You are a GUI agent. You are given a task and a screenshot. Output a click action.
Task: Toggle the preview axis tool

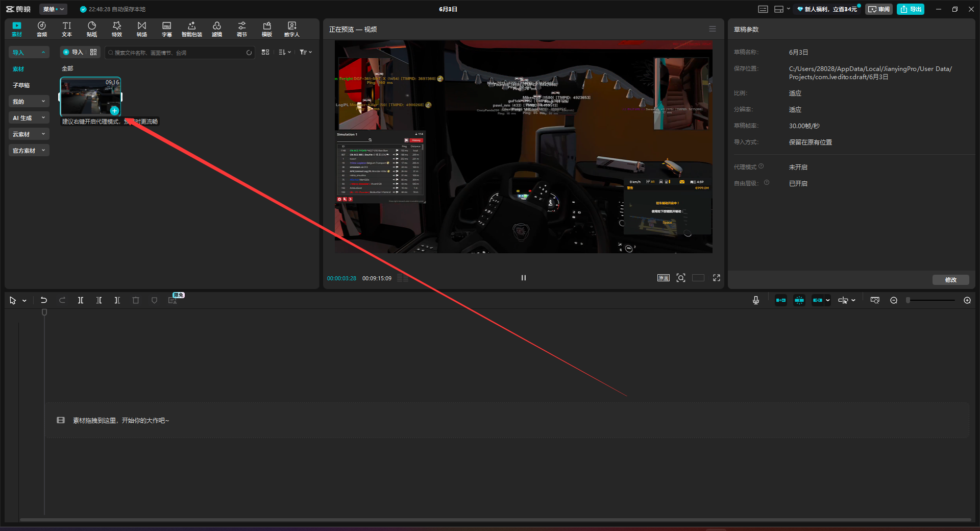(843, 300)
